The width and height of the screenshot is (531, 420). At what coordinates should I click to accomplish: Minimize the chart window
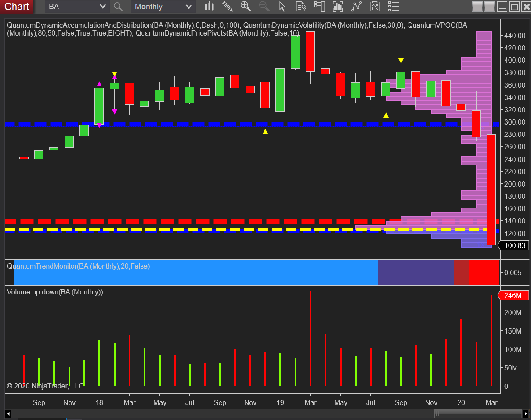pyautogui.click(x=502, y=7)
